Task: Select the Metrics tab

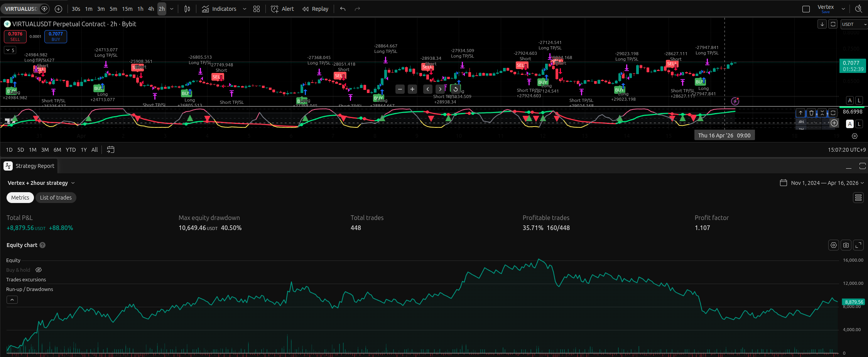Action: [20, 198]
